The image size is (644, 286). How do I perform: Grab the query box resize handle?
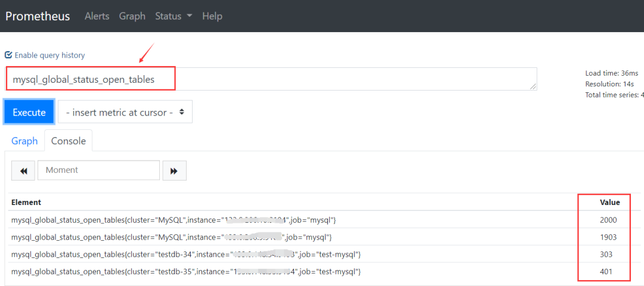tap(532, 86)
